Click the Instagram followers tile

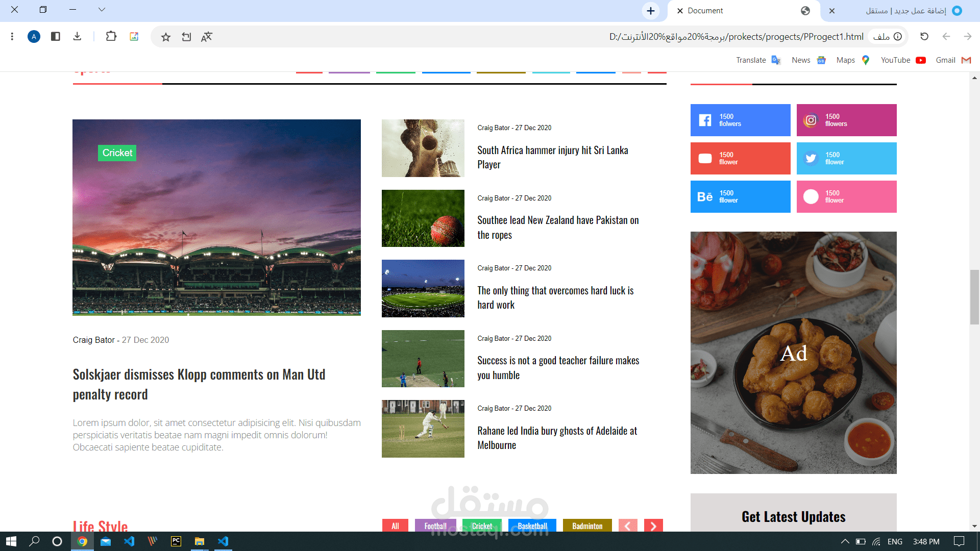click(x=846, y=120)
